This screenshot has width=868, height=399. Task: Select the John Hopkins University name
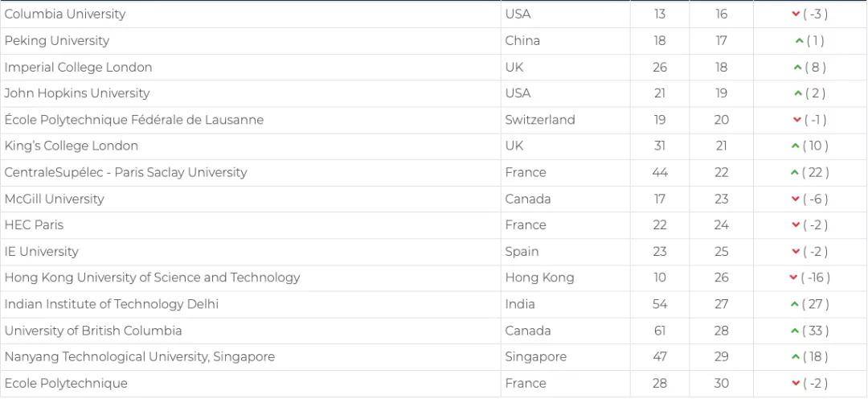click(77, 93)
